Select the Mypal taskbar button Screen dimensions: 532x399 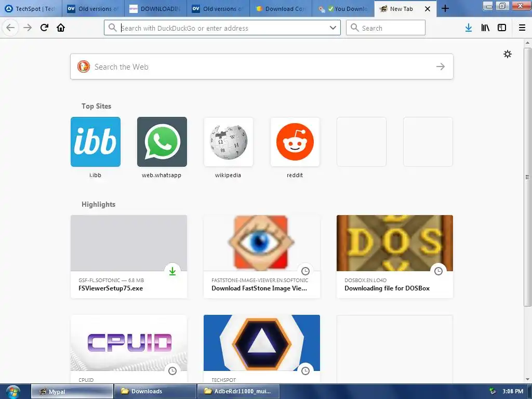(x=72, y=391)
